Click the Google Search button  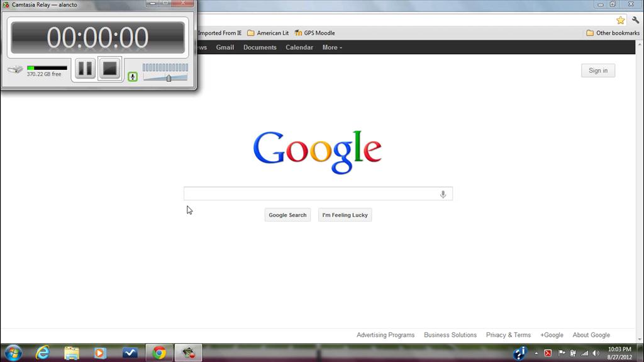(287, 215)
